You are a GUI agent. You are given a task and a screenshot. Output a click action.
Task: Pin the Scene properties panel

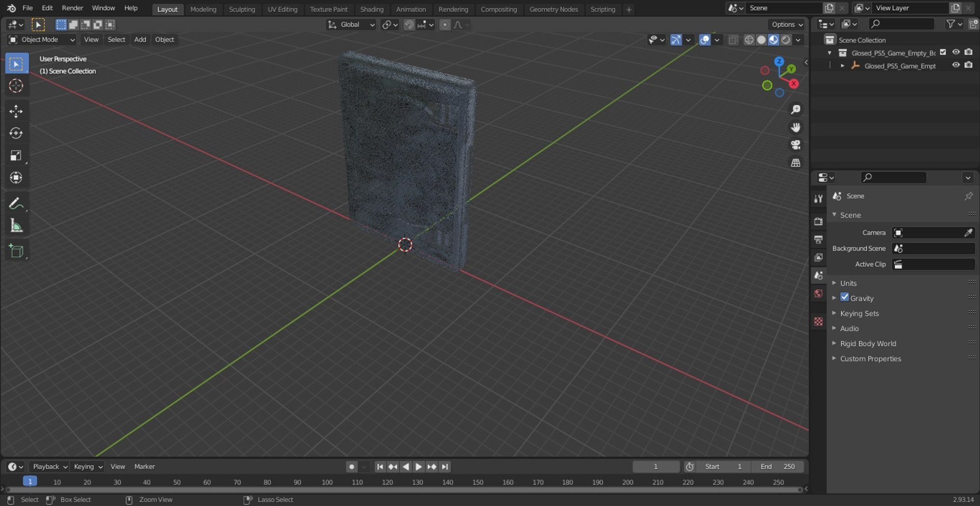click(x=968, y=196)
